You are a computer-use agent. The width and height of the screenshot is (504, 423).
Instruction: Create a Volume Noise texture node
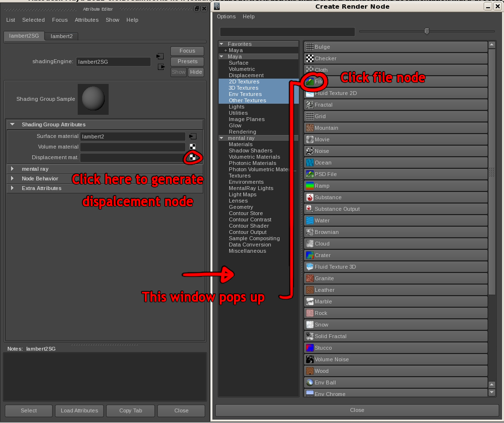pos(396,359)
